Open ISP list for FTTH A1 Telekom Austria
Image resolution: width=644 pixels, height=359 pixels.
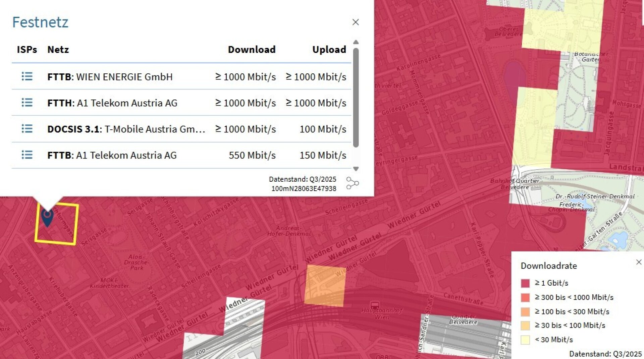[x=27, y=103]
